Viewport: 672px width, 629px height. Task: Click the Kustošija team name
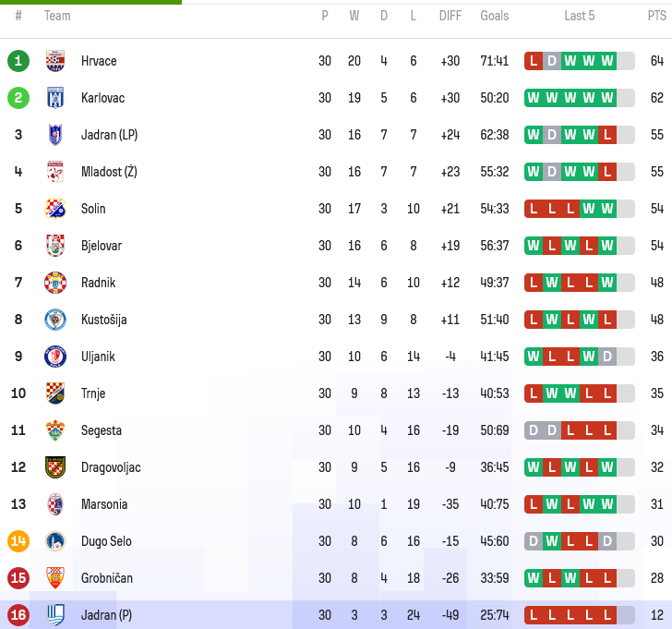click(104, 320)
